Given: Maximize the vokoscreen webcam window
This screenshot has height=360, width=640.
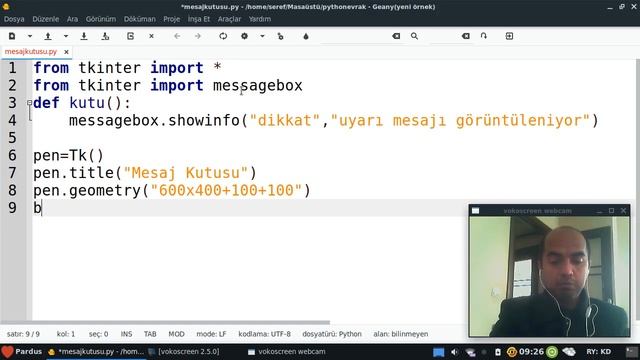Looking at the screenshot, I should point(611,211).
